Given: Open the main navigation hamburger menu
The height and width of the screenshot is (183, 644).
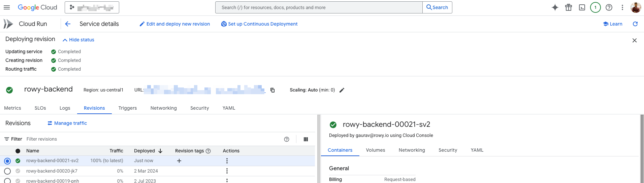Looking at the screenshot, I should click(7, 7).
